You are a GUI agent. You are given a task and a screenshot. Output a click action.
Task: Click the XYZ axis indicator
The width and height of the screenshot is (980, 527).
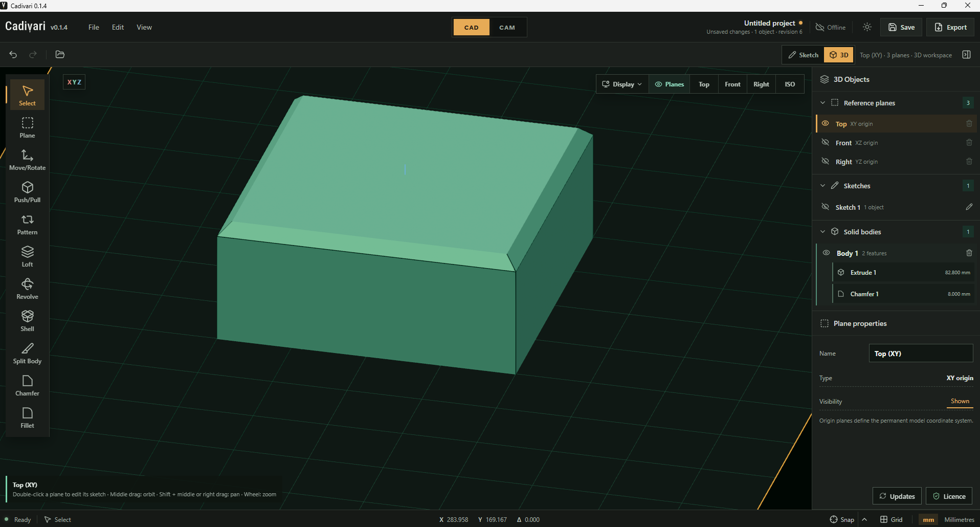[x=74, y=82]
